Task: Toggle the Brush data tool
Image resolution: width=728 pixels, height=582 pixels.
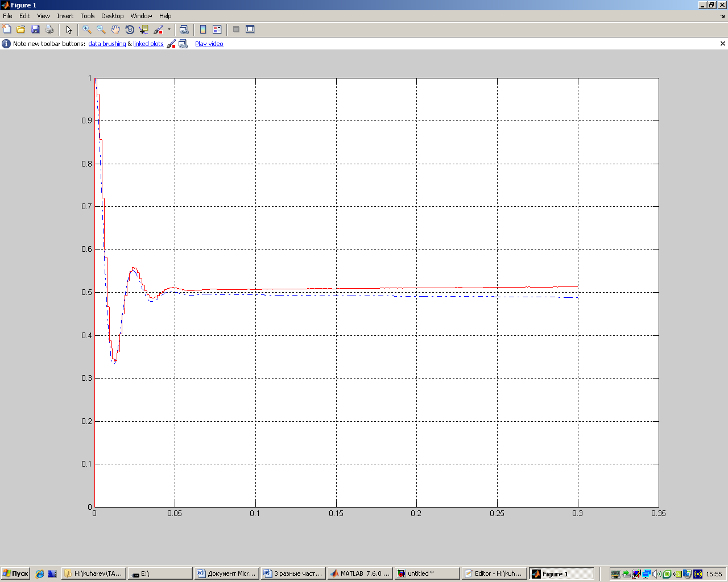Action: 159,29
